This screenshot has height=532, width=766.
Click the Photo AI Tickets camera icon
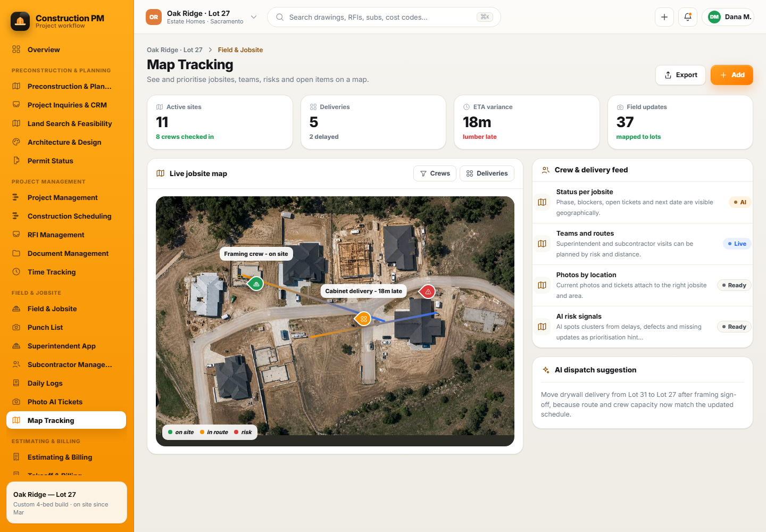tap(16, 402)
